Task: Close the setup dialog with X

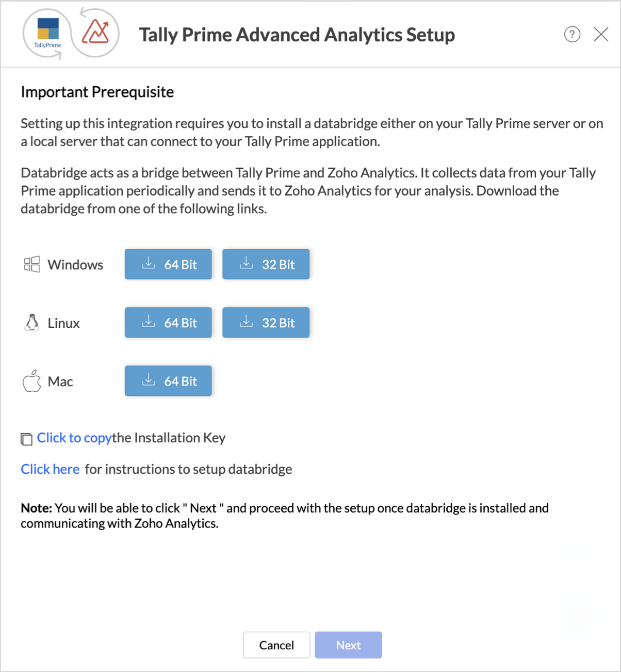Action: tap(601, 35)
